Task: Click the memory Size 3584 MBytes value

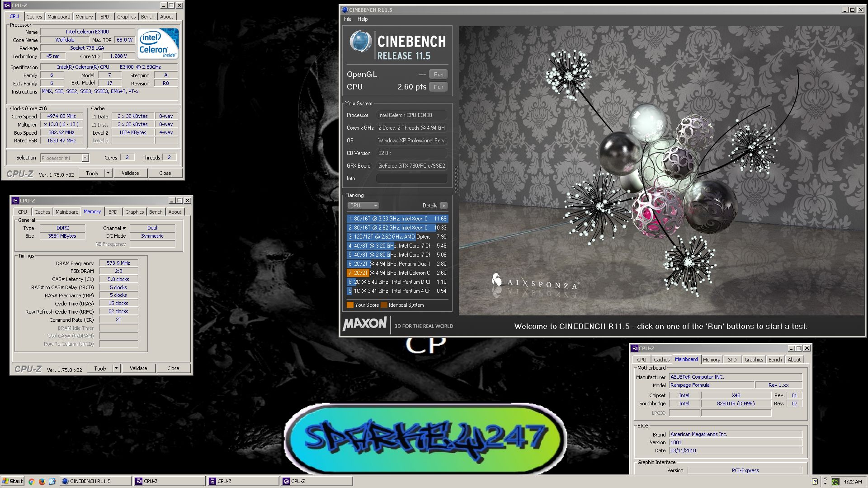Action: 62,236
